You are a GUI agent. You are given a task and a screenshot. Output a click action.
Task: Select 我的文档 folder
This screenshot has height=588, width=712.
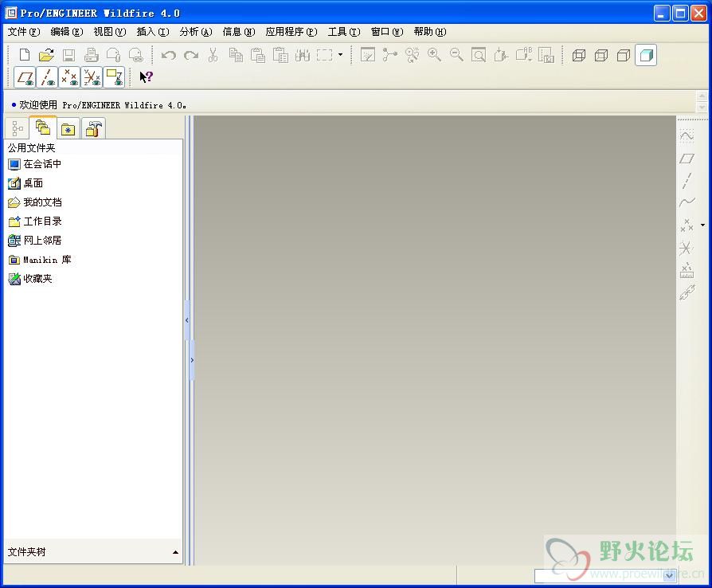(x=34, y=202)
